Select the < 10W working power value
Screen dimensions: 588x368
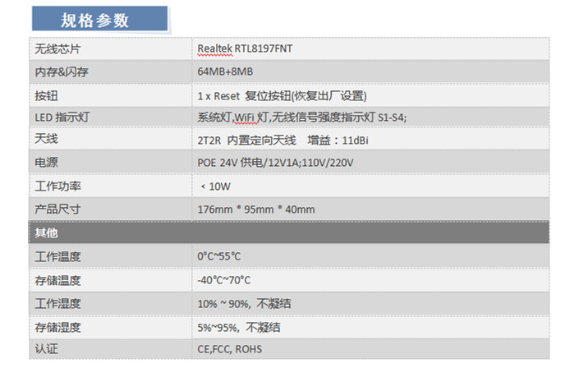[216, 186]
